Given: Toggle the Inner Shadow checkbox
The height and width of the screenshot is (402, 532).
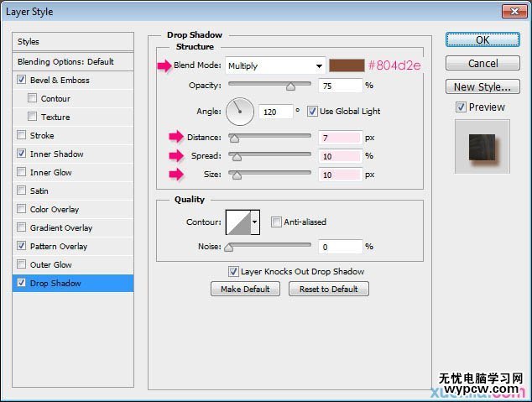Looking at the screenshot, I should (x=21, y=154).
